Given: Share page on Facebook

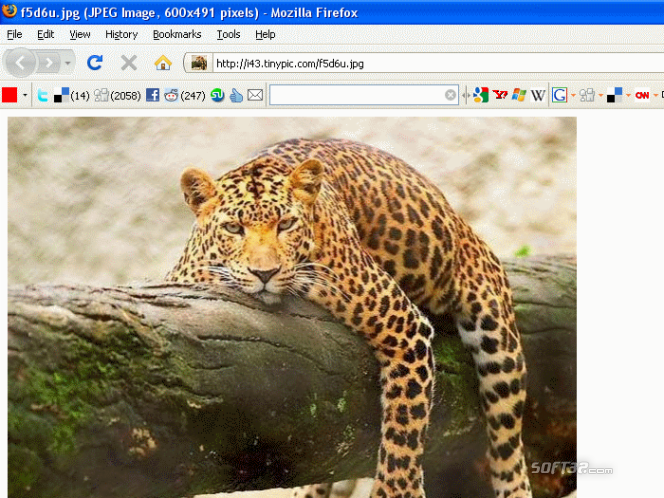Looking at the screenshot, I should click(x=152, y=95).
